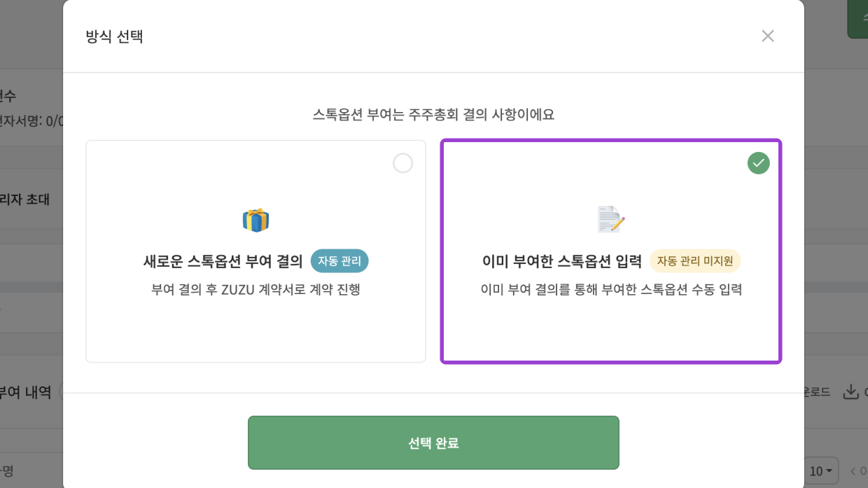Click the rightmost download icon at screen edge

click(x=851, y=392)
